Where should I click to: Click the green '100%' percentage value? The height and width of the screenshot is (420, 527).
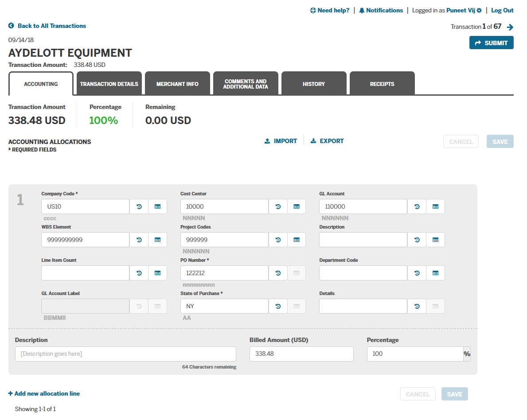[104, 121]
